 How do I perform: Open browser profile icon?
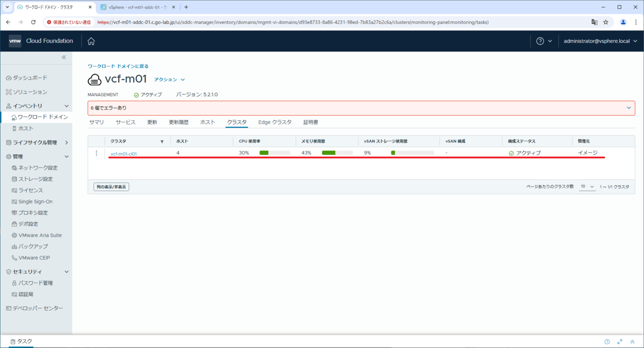(x=623, y=22)
